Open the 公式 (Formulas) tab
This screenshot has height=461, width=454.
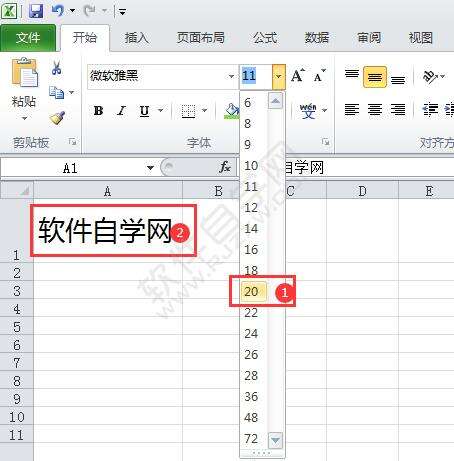[x=265, y=38]
